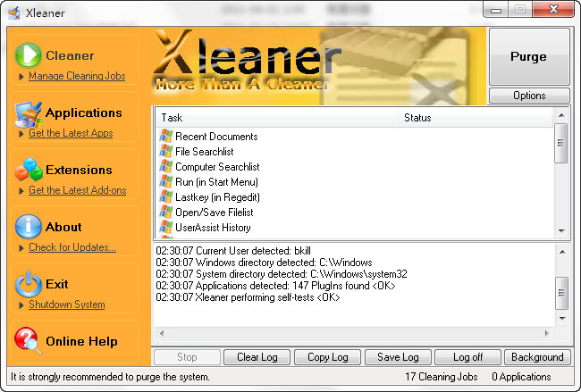Click the icon next to UserAssist History
581x392 pixels.
(165, 228)
